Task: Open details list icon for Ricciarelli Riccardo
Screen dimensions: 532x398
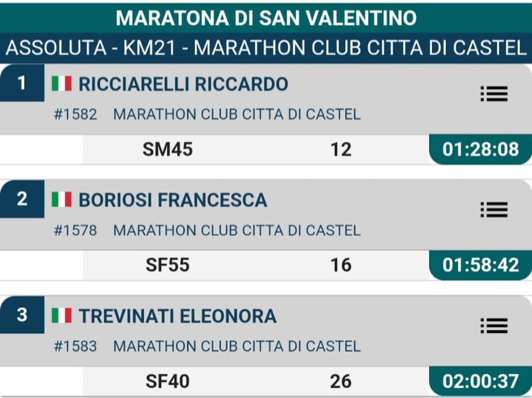Action: (494, 94)
